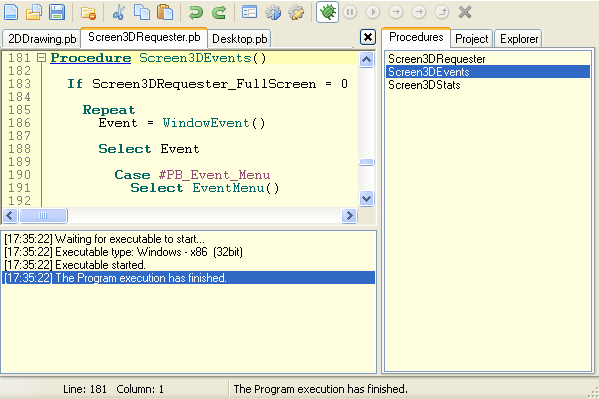Click the horizontal scrollbar left arrow
599x399 pixels.
tap(10, 216)
